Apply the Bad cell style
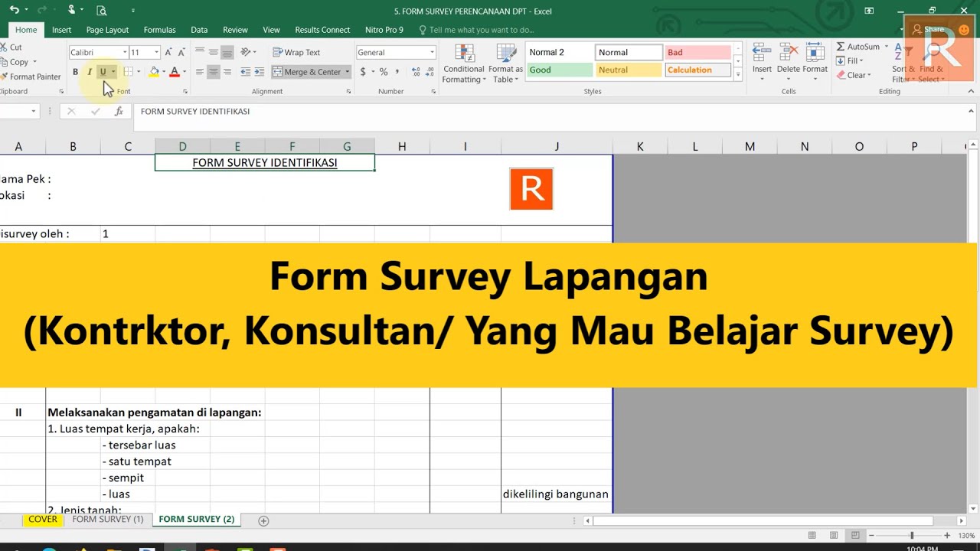Screen dimensions: 980x551 697,52
